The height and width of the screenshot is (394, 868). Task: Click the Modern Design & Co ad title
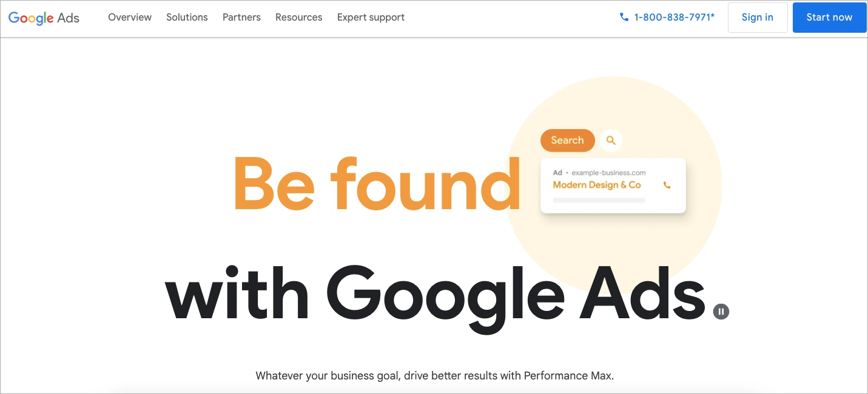(597, 185)
